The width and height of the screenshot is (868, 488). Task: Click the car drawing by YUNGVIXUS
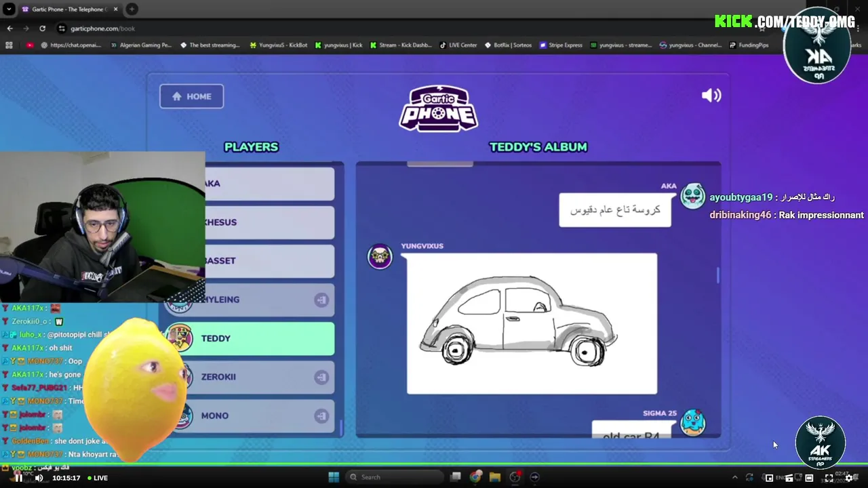pyautogui.click(x=532, y=323)
